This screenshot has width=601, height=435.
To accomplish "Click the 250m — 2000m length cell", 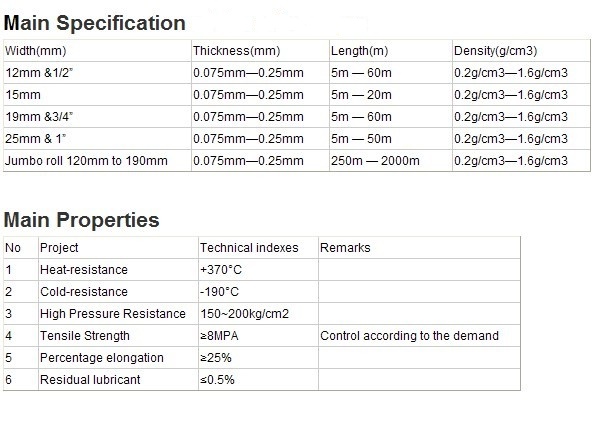I will [x=371, y=160].
